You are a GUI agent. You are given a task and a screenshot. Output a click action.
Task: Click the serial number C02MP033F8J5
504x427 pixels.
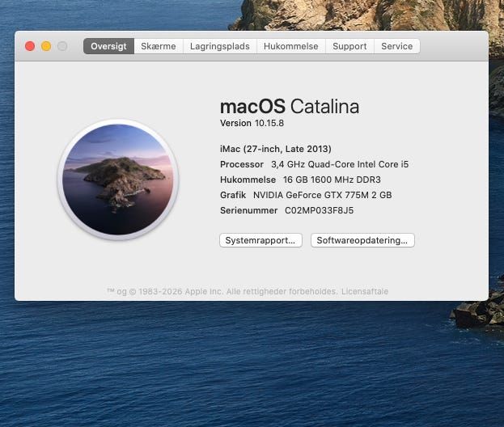pyautogui.click(x=320, y=210)
